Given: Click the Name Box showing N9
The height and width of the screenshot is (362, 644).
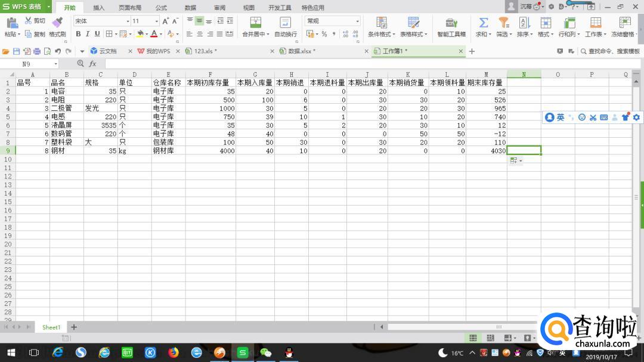Looking at the screenshot, I should [x=27, y=64].
